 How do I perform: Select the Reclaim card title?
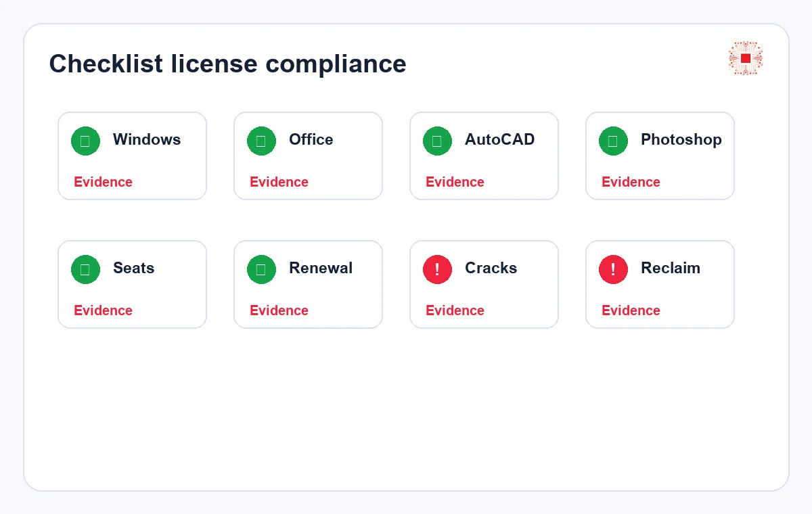(x=671, y=268)
